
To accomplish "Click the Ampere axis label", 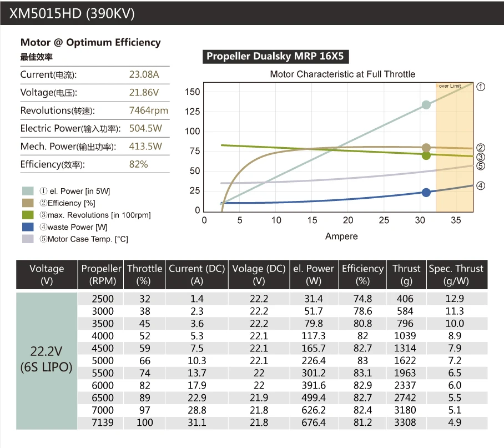I will pos(341,236).
